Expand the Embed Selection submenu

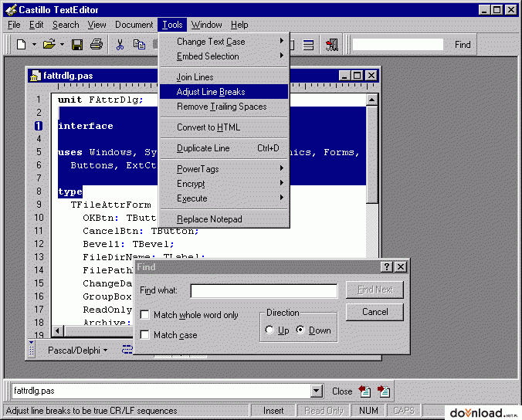pyautogui.click(x=225, y=56)
